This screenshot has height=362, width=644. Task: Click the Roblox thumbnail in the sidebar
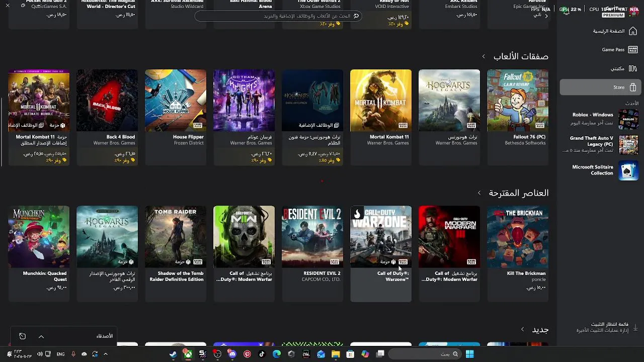(x=628, y=119)
